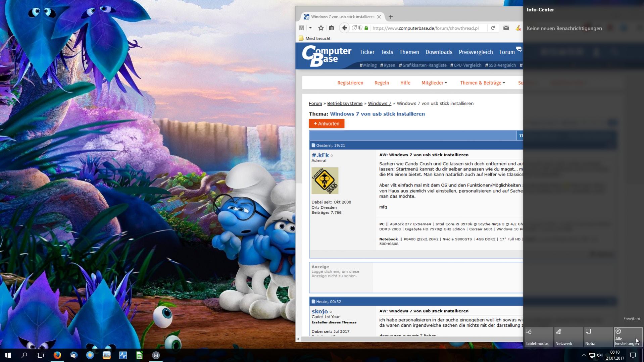Open a new browser tab
644x362 pixels.
coord(391,17)
